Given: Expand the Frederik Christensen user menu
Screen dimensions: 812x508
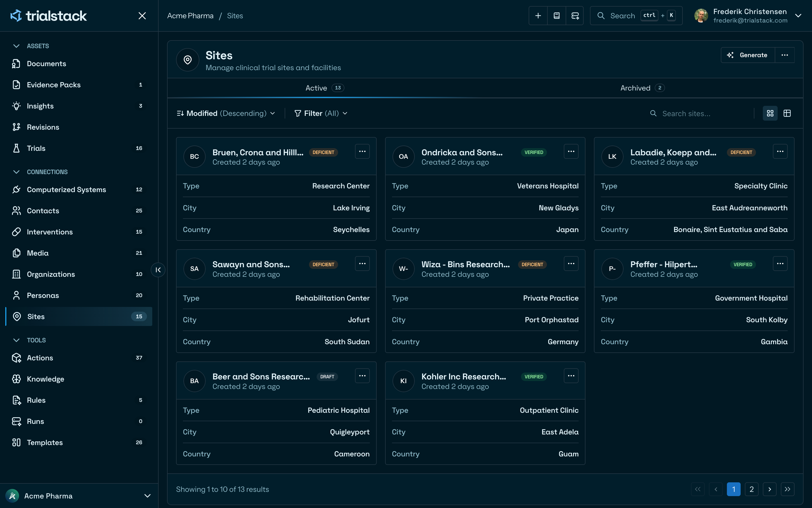Looking at the screenshot, I should coord(798,16).
